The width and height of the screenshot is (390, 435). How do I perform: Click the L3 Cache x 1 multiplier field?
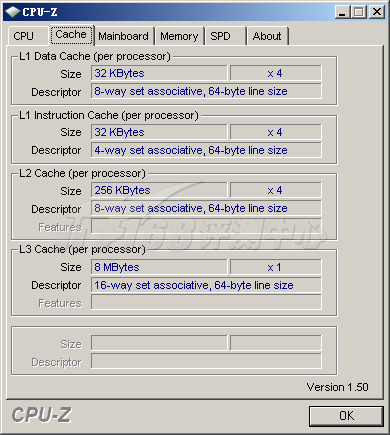tap(276, 267)
